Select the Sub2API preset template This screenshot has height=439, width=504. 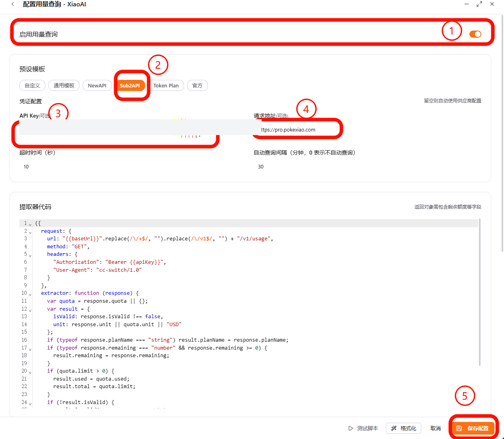pyautogui.click(x=130, y=85)
